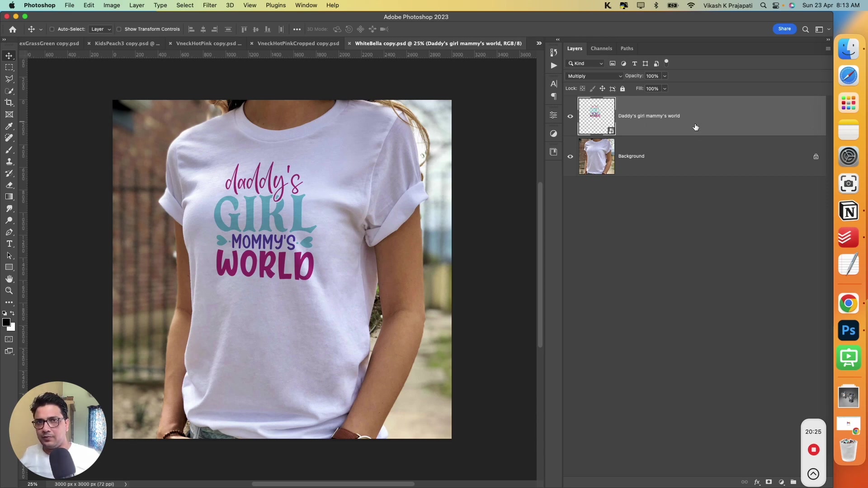Click the stop recording button in screen recorder
868x488 pixels.
click(813, 450)
